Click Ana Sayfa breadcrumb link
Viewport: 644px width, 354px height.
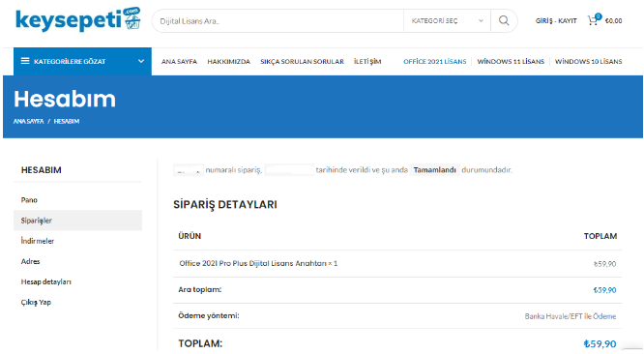coord(28,121)
